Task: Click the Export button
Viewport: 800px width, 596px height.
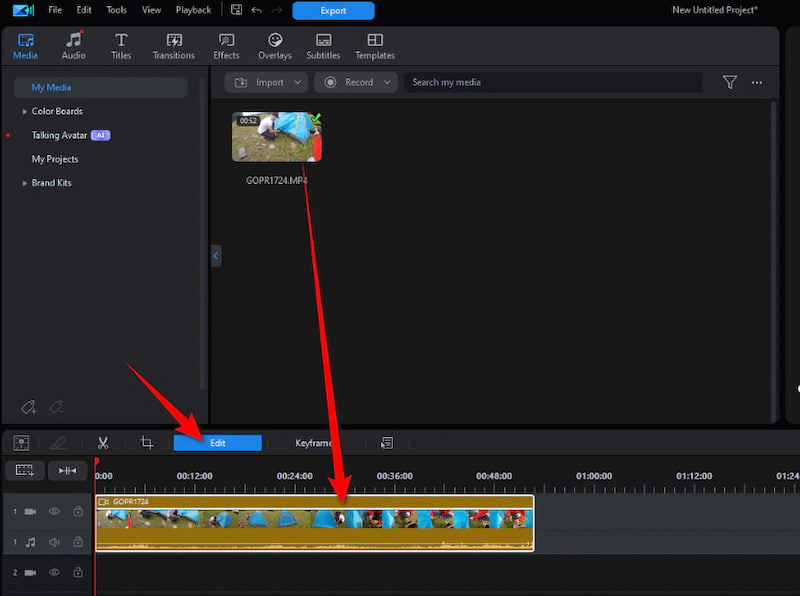Action: coord(333,10)
